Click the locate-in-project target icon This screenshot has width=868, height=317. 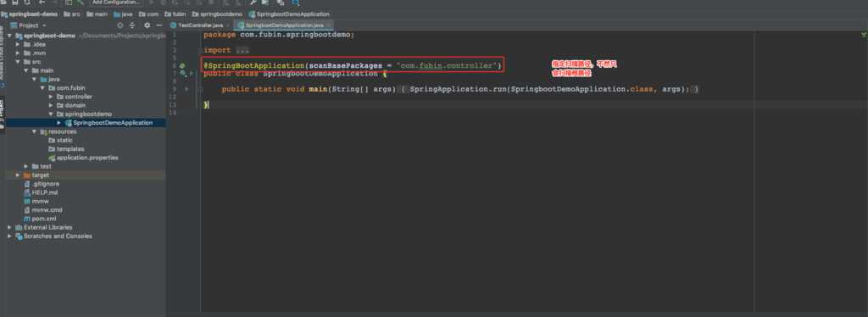coord(120,25)
